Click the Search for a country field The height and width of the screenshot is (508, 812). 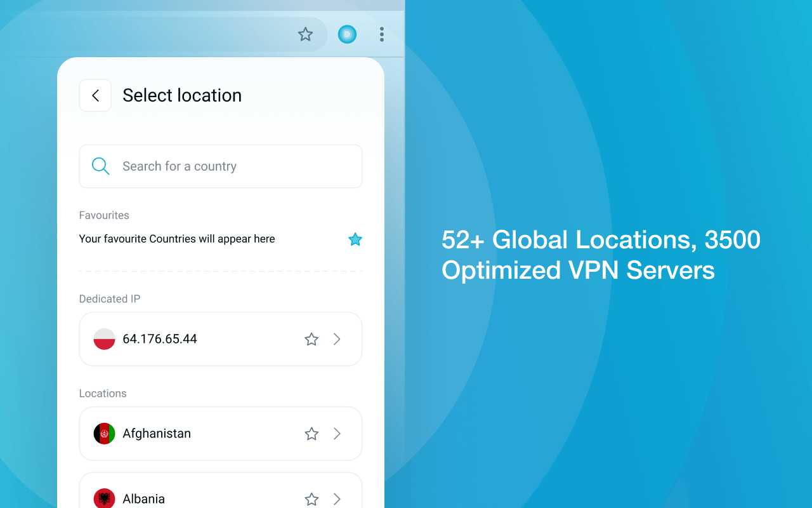[221, 166]
